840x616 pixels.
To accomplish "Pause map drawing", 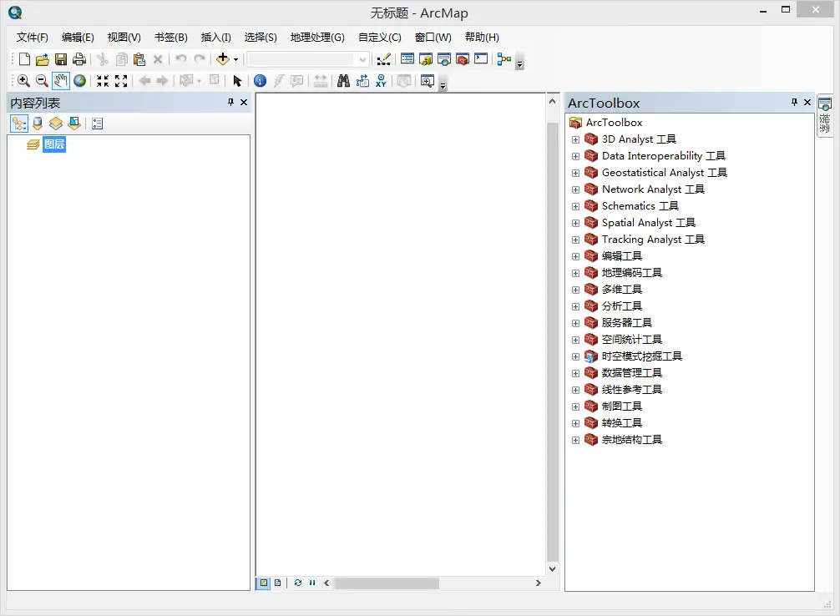I will click(312, 583).
